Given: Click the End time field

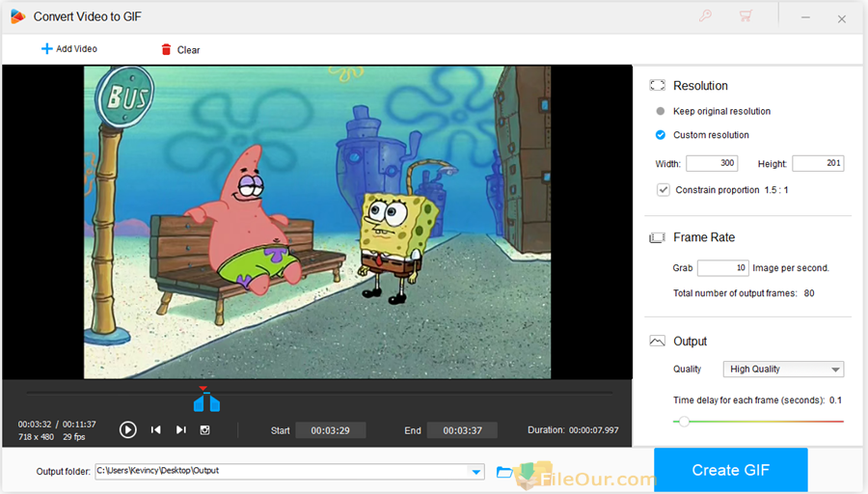Looking at the screenshot, I should (462, 430).
